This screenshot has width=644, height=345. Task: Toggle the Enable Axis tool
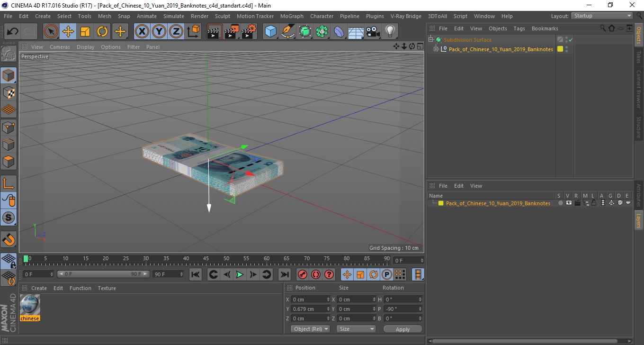pos(9,183)
